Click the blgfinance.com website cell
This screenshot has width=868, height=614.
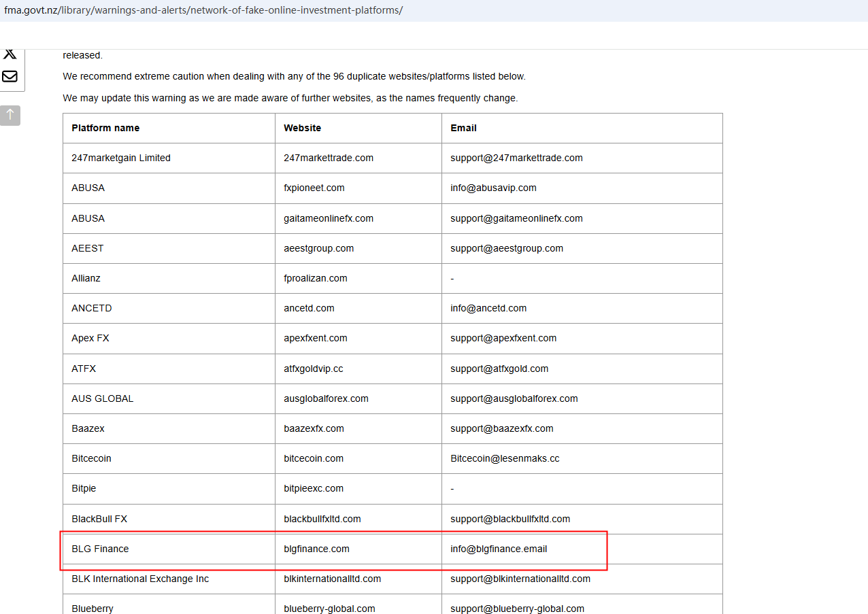(316, 549)
